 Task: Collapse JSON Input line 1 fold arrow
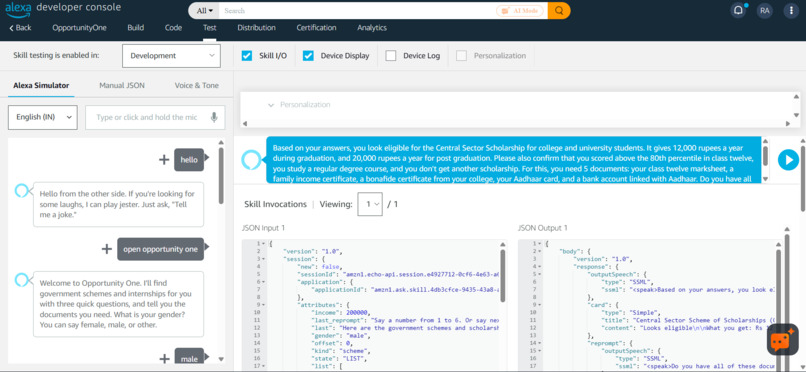click(x=263, y=244)
